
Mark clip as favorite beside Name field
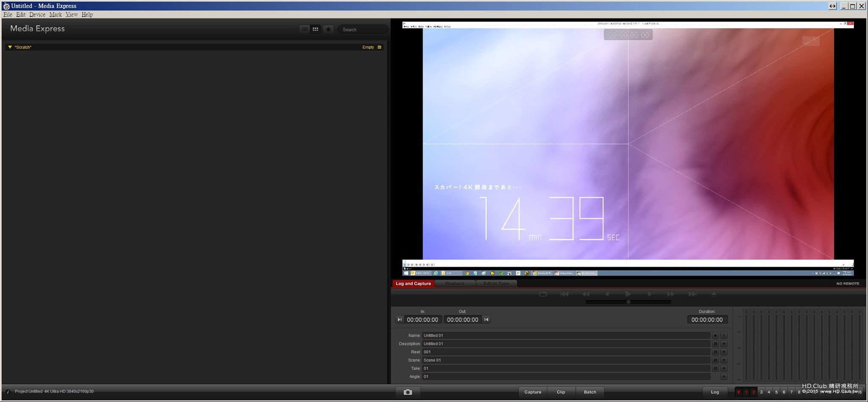click(715, 335)
